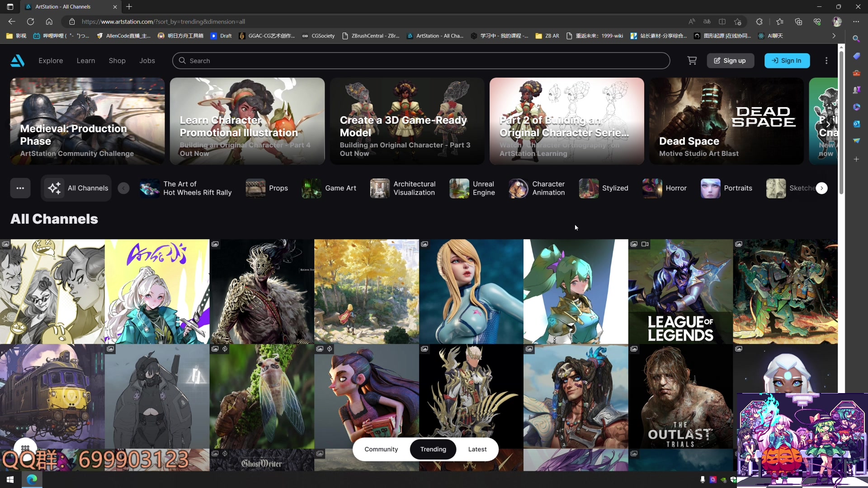The image size is (868, 488).
Task: Open the shopping cart icon
Action: pos(692,61)
